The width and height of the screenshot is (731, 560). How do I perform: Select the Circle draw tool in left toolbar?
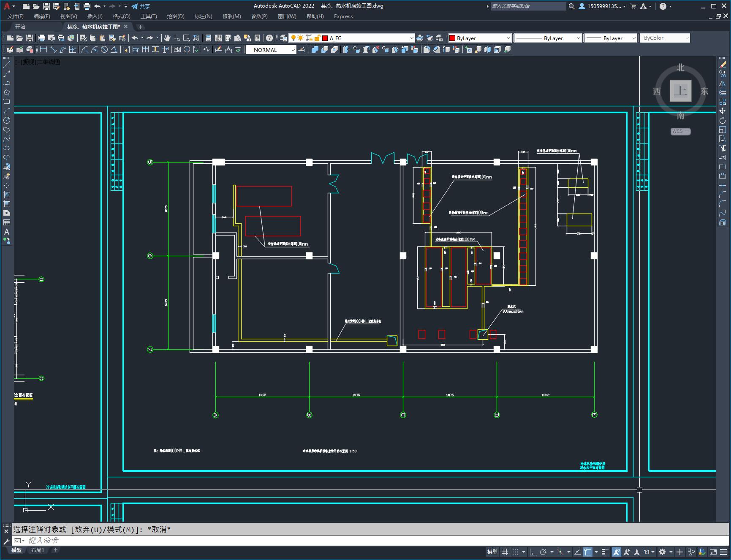coord(7,120)
